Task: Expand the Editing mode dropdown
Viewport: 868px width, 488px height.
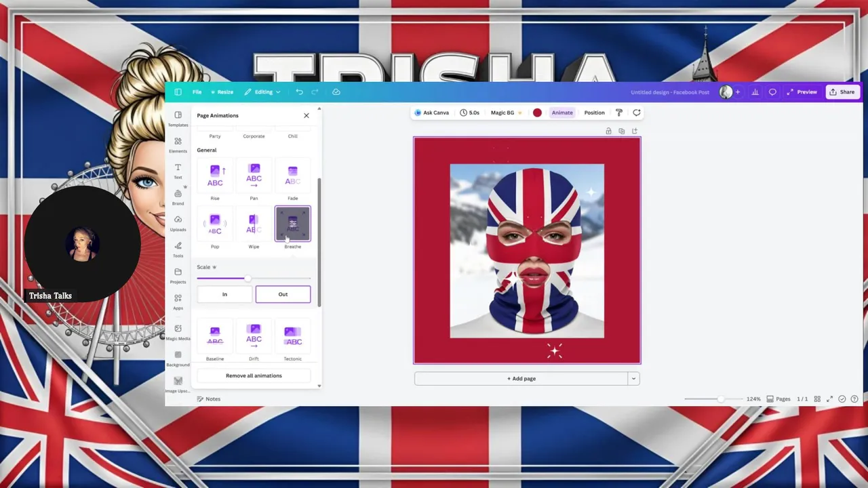Action: click(262, 92)
